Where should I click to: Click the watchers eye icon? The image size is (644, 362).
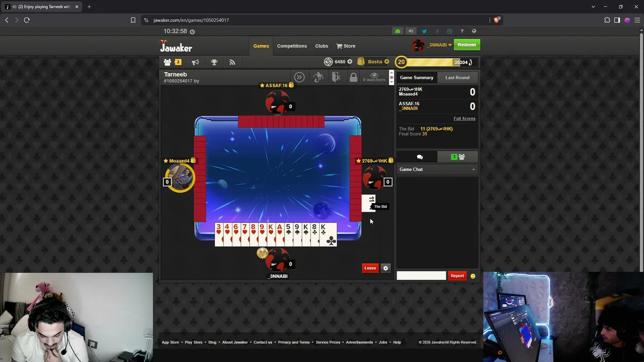[374, 75]
